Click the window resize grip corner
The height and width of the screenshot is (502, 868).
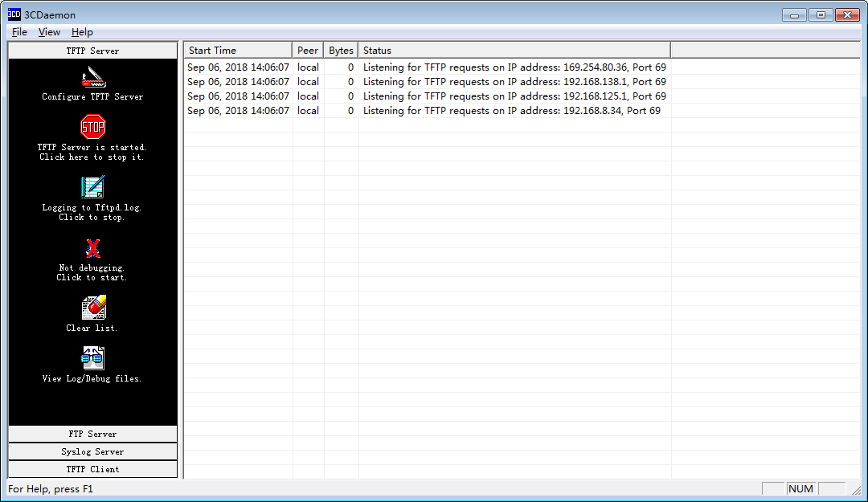click(x=857, y=490)
